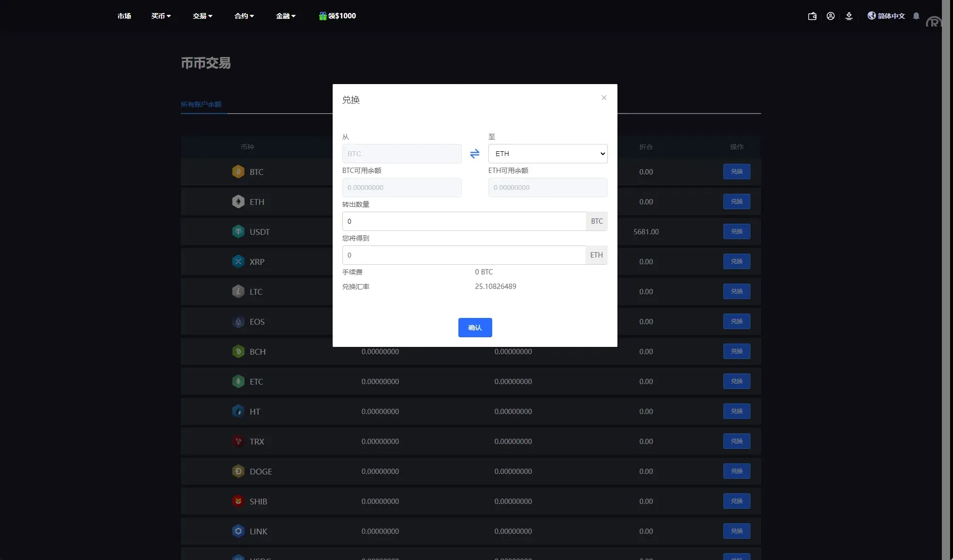The image size is (953, 560).
Task: Open the wallet icon in header
Action: coord(812,16)
